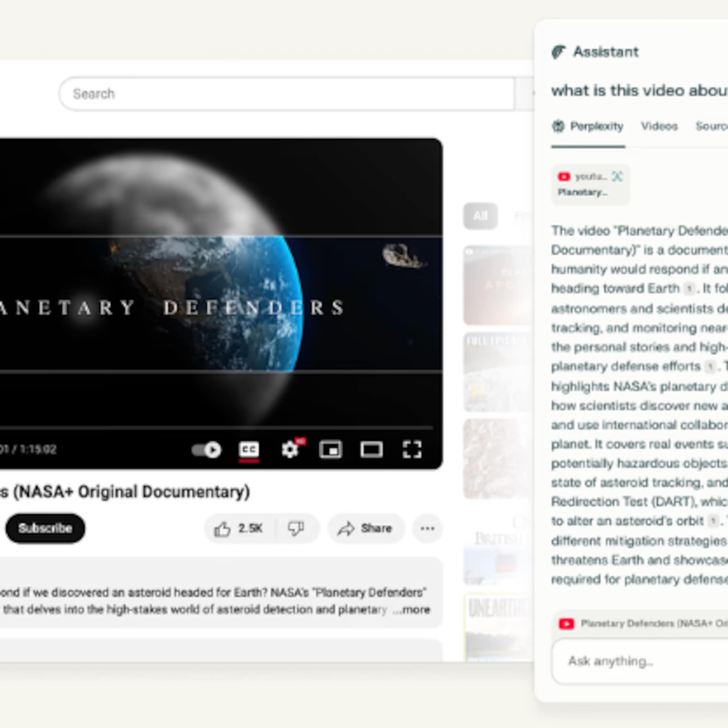Screen dimensions: 728x728
Task: Switch to the Videos tab
Action: click(x=659, y=126)
